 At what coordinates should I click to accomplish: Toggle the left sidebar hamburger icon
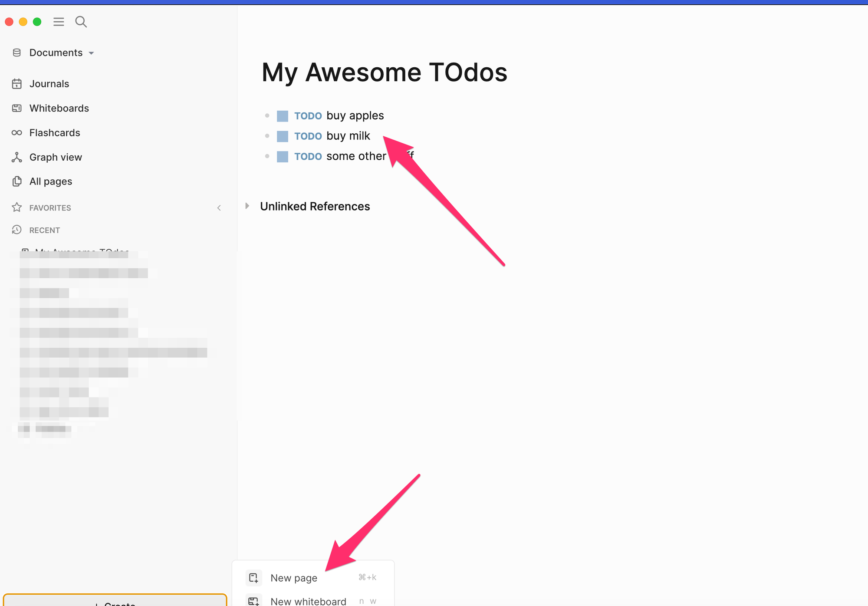click(59, 22)
